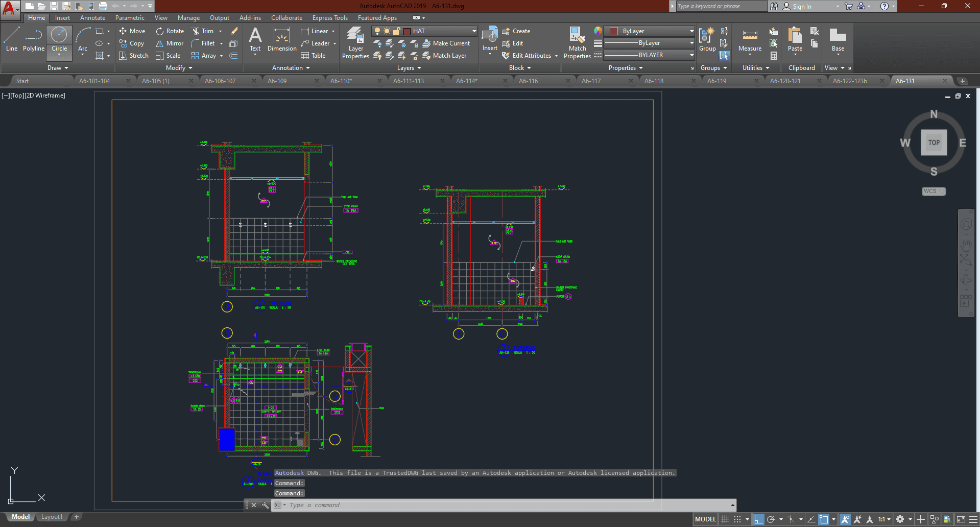Activate the Arc tool

click(x=83, y=40)
